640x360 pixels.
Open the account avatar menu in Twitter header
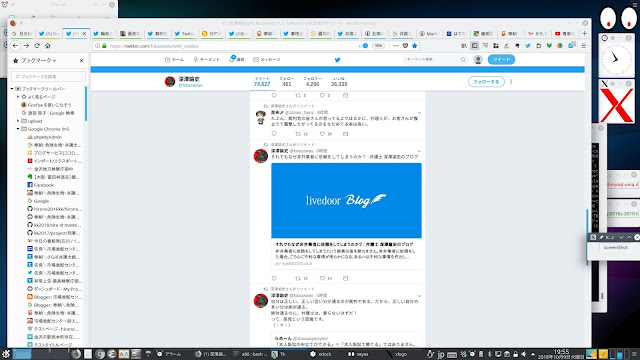478,60
